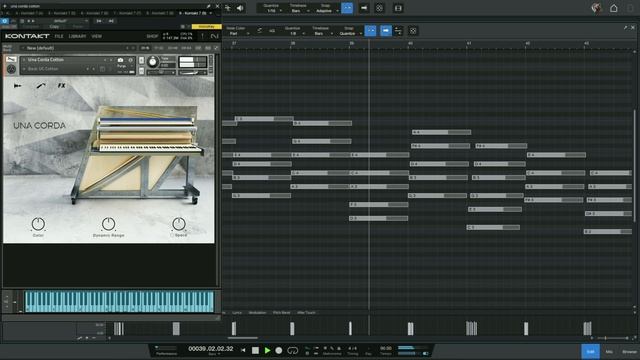The width and height of the screenshot is (640, 360).
Task: Click the user profile avatar icon
Action: coord(597,8)
